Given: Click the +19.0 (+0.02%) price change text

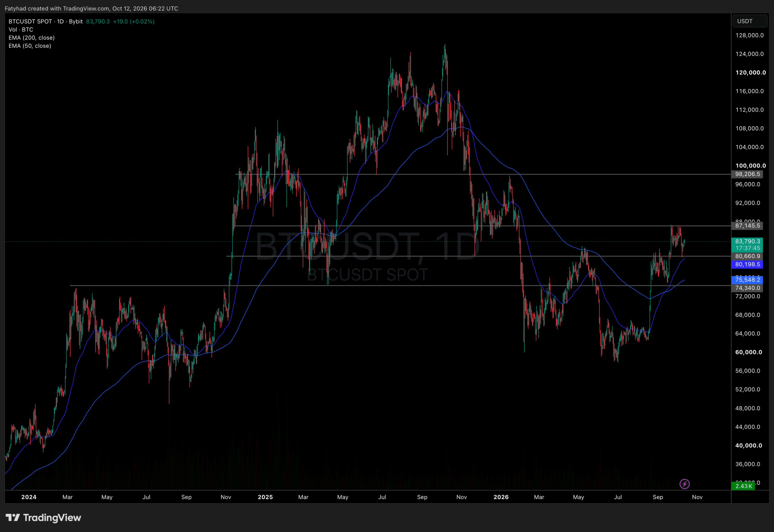Looking at the screenshot, I should 134,21.
